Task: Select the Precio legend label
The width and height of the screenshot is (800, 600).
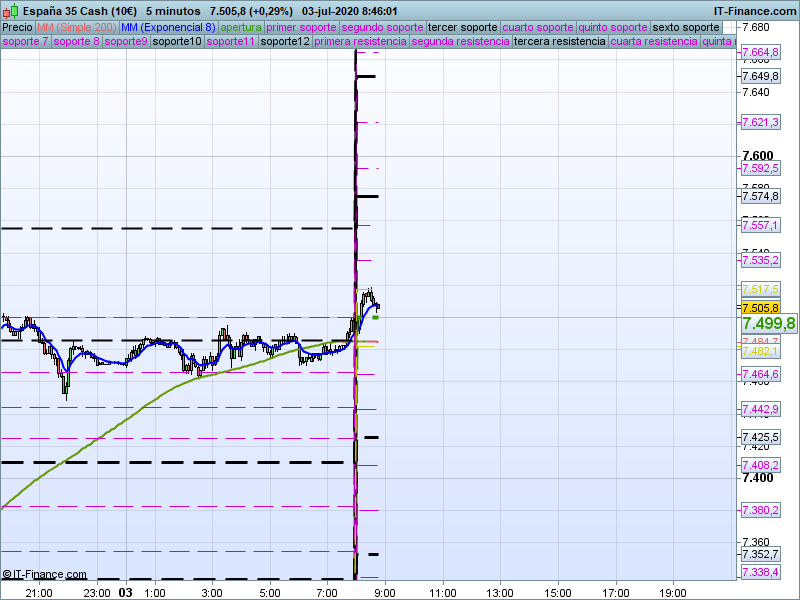Action: (17, 27)
